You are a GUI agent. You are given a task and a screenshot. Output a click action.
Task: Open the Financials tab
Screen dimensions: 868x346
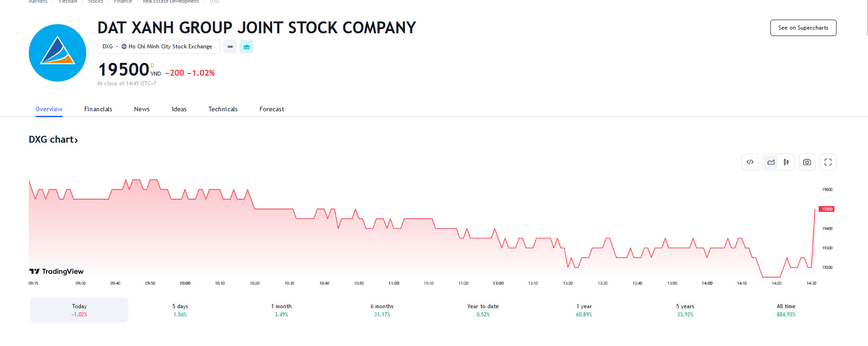(x=98, y=109)
